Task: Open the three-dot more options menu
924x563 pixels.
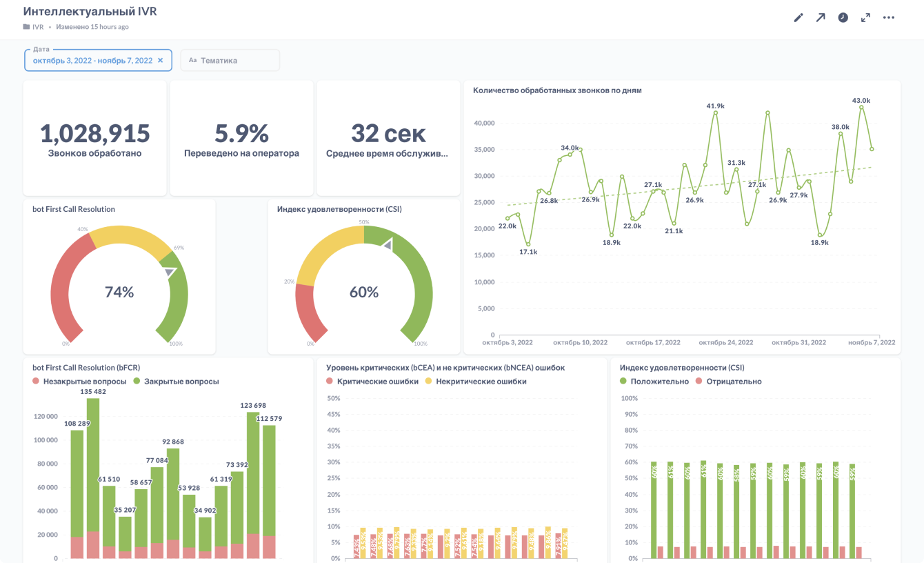Action: pyautogui.click(x=889, y=18)
